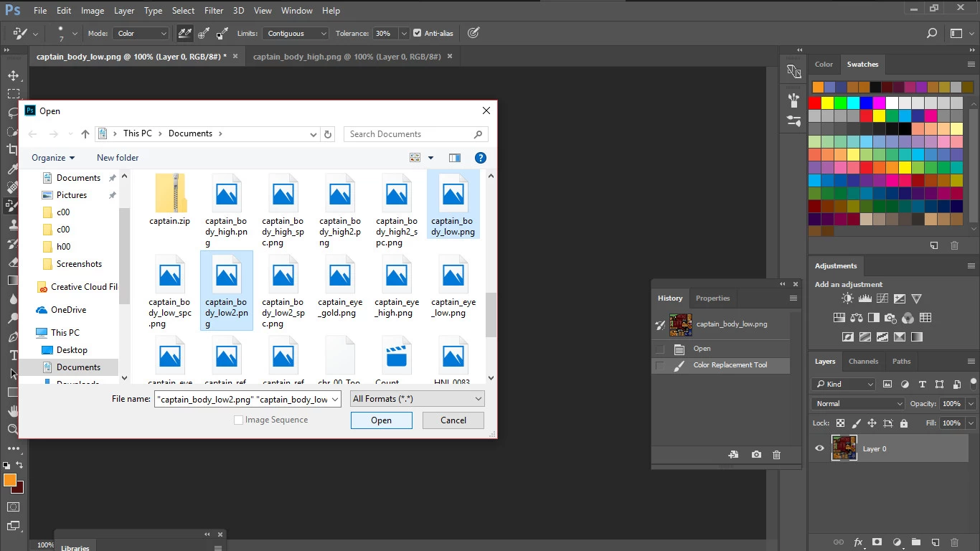Toggle the preview pane icon
This screenshot has height=551, width=980.
(455, 158)
